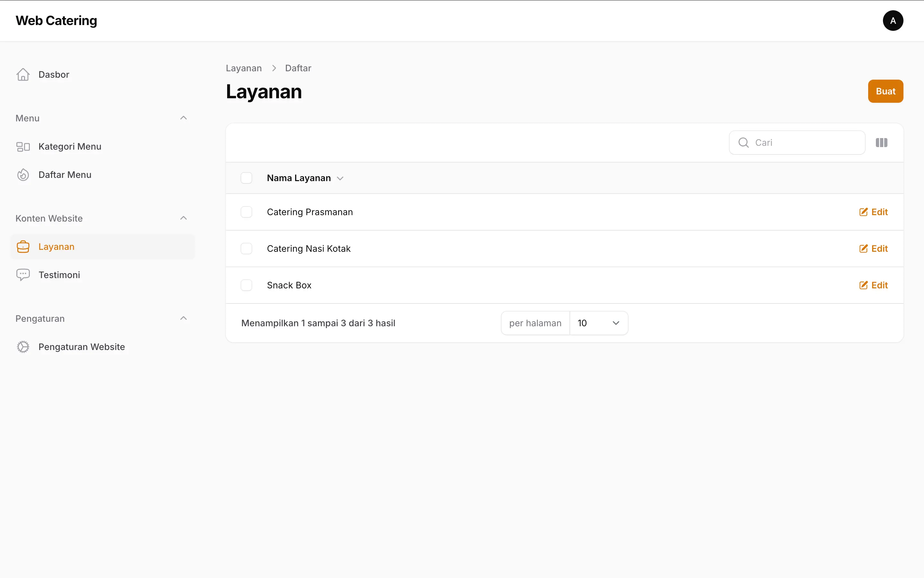Toggle table columns with the columns icon
Viewport: 924px width, 578px height.
click(881, 143)
